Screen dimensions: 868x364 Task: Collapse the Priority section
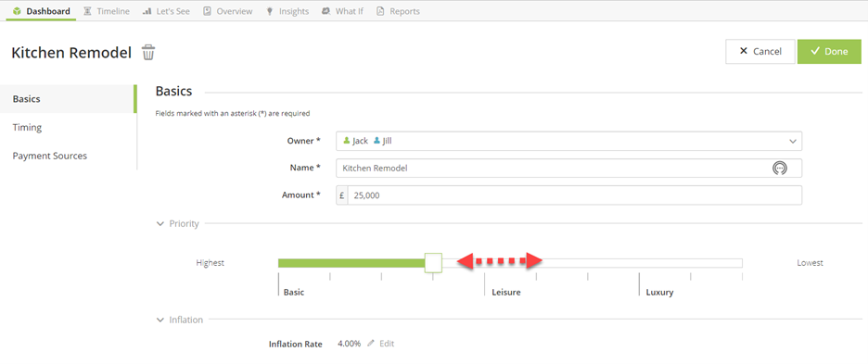point(160,224)
